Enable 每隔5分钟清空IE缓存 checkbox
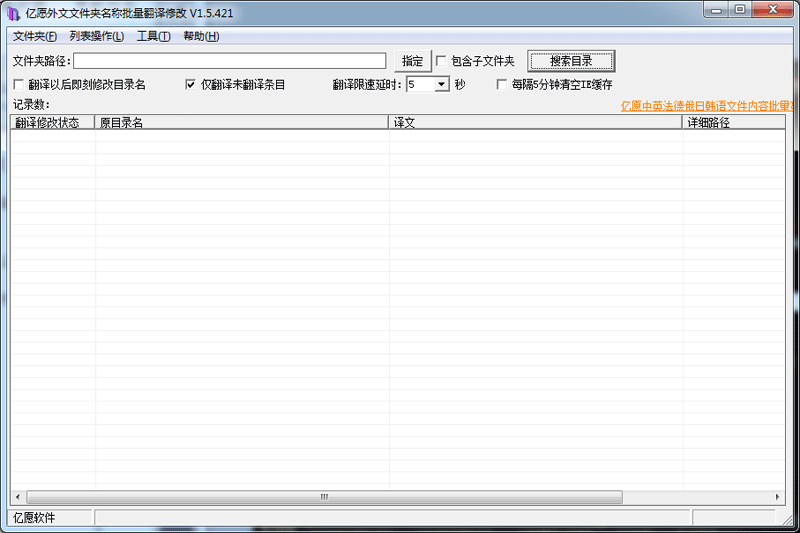This screenshot has height=533, width=800. click(x=502, y=85)
